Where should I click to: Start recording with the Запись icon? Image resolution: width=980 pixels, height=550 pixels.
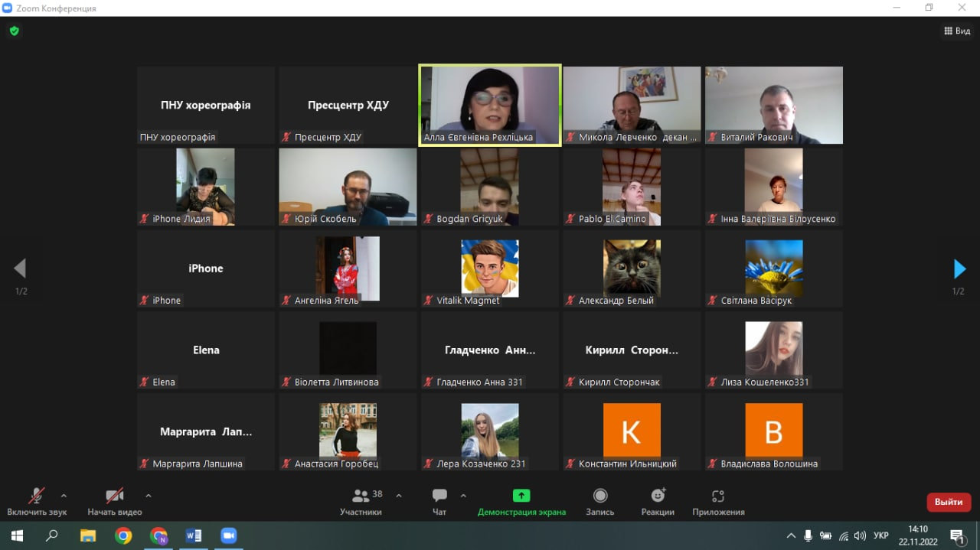tap(600, 502)
